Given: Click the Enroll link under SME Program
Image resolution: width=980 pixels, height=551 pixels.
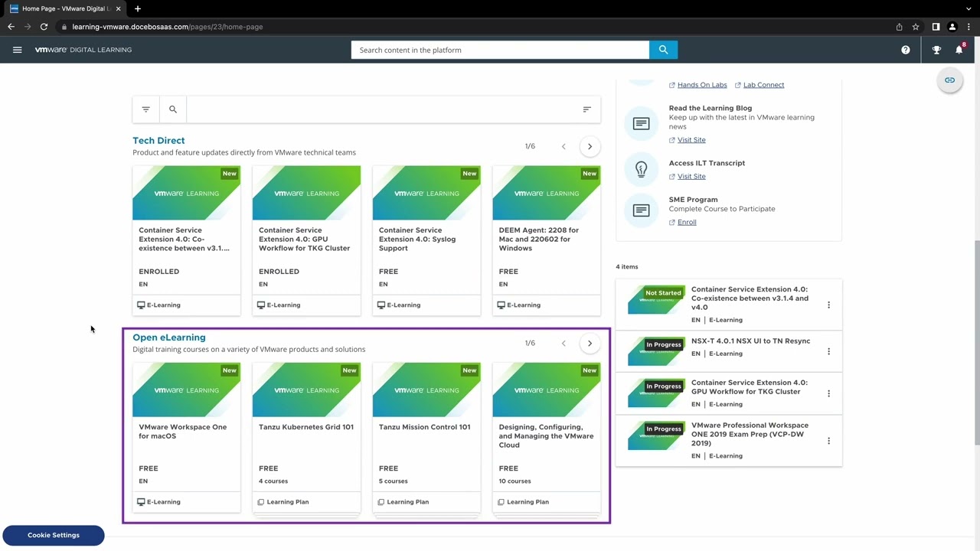Looking at the screenshot, I should pos(686,222).
